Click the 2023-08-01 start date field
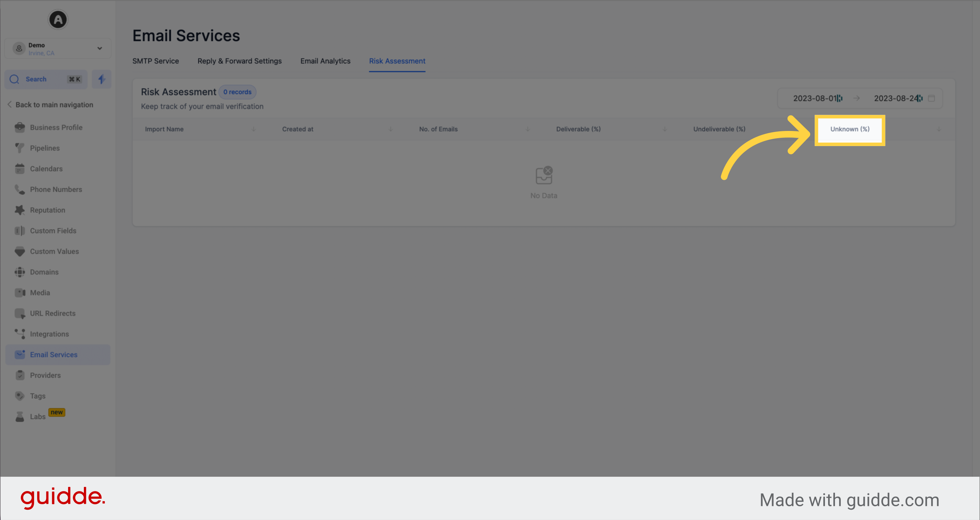Image resolution: width=980 pixels, height=520 pixels. (815, 98)
